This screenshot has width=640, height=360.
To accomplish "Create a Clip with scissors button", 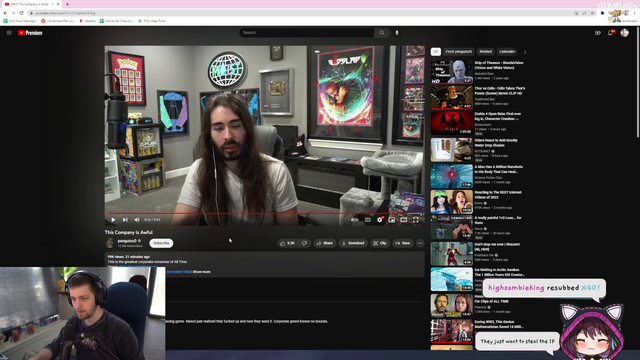I will [380, 243].
